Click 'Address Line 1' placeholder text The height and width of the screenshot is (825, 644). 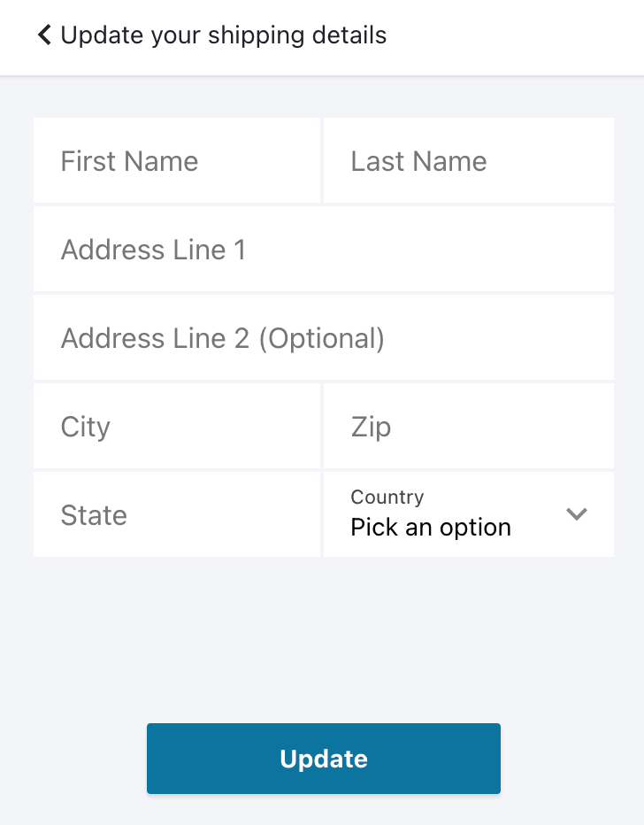click(153, 250)
